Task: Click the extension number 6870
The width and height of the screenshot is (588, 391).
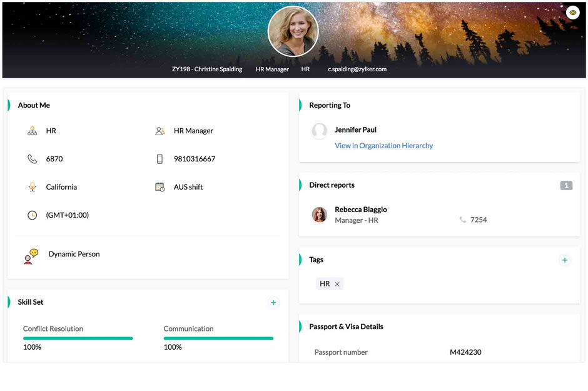Action: click(54, 159)
